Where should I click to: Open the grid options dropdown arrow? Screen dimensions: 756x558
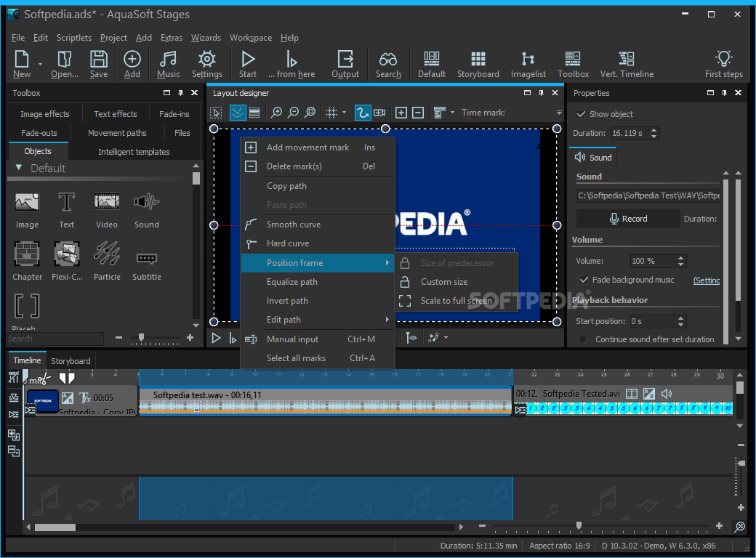tap(345, 113)
